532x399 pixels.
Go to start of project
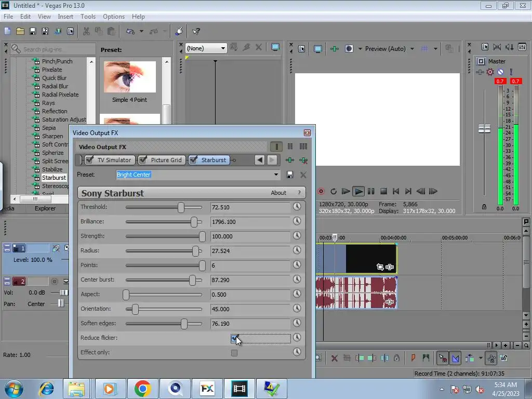[396, 191]
